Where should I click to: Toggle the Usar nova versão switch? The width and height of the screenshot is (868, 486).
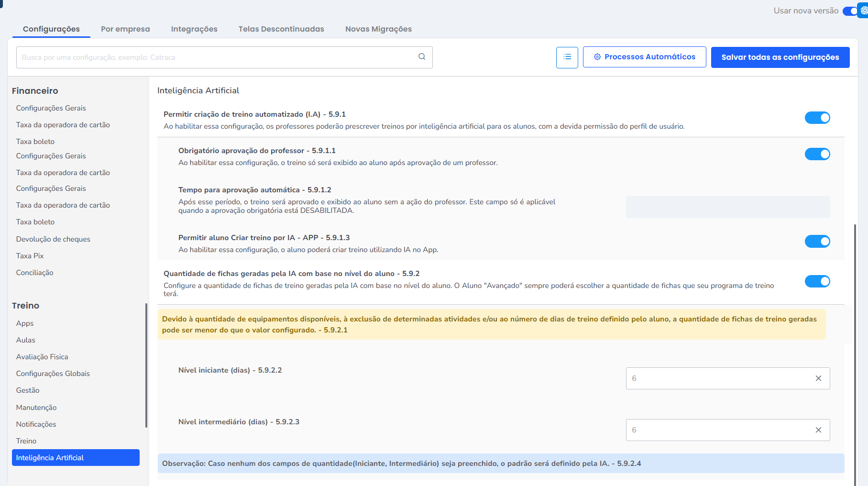tap(849, 11)
